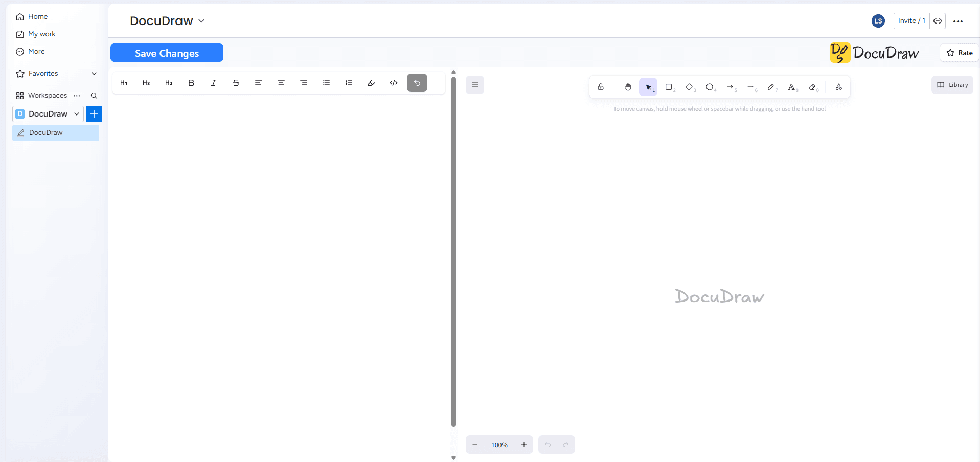This screenshot has width=980, height=462.
Task: Select the freehand Draw tool
Action: tap(772, 87)
